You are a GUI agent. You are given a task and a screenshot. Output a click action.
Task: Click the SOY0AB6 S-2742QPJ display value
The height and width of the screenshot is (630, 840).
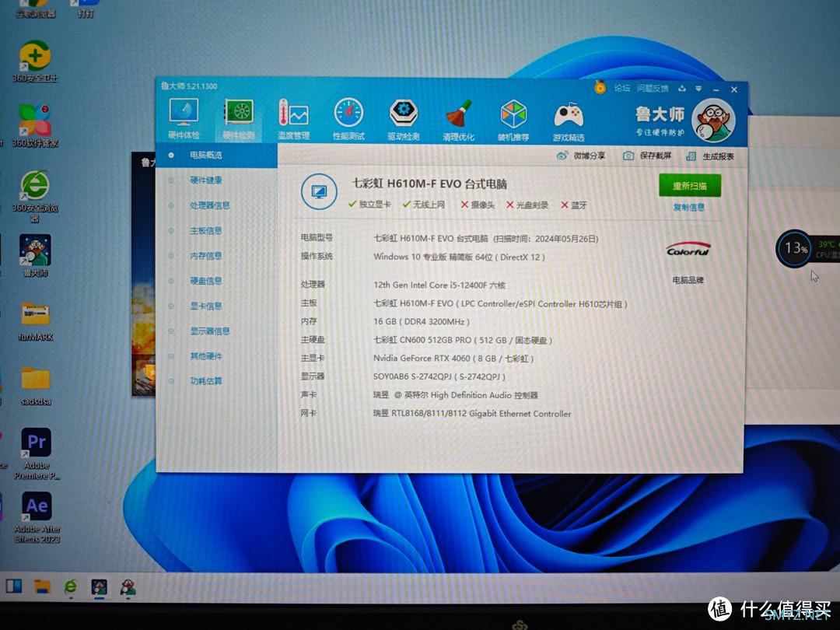439,376
